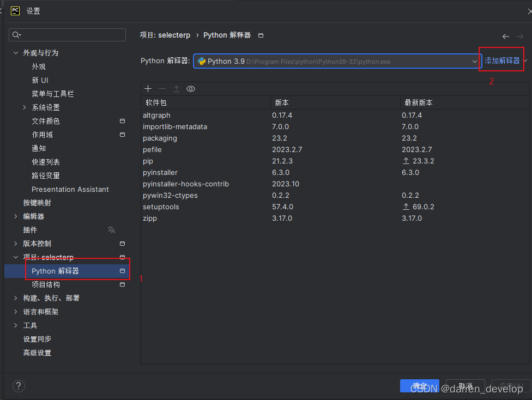The width and height of the screenshot is (532, 400).
Task: Click the upgrade arrow icon above package list
Action: tap(176, 88)
